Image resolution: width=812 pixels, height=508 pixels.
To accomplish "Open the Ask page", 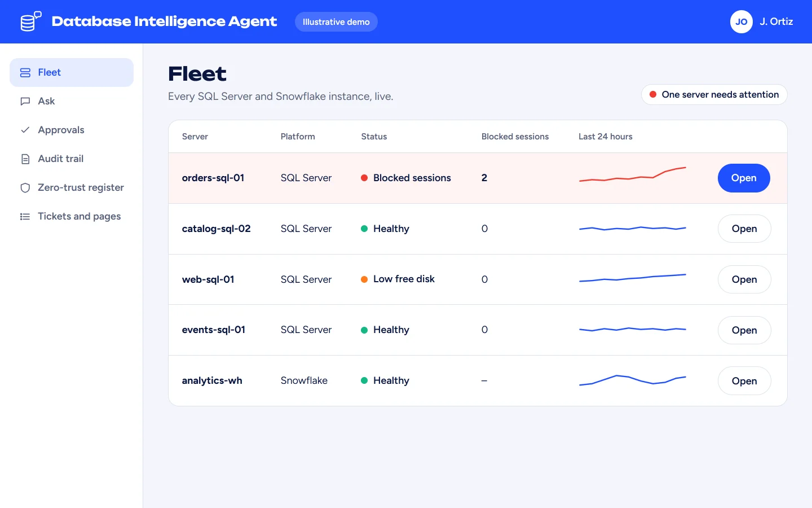I will coord(72,101).
